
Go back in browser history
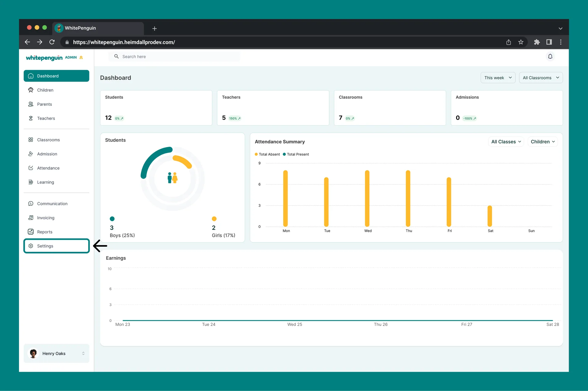pos(27,42)
